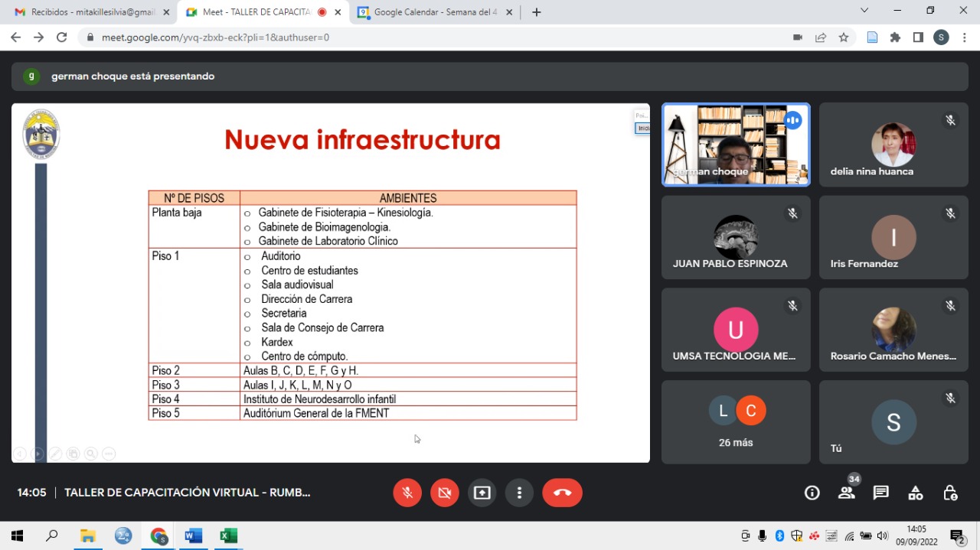Open the browser tab search chevron
The height and width of the screenshot is (550, 980).
click(x=864, y=11)
